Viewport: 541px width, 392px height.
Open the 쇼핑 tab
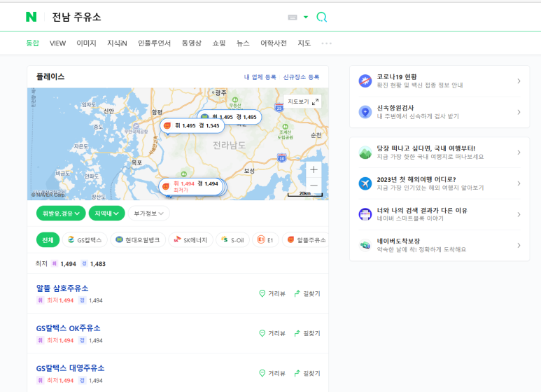point(219,43)
